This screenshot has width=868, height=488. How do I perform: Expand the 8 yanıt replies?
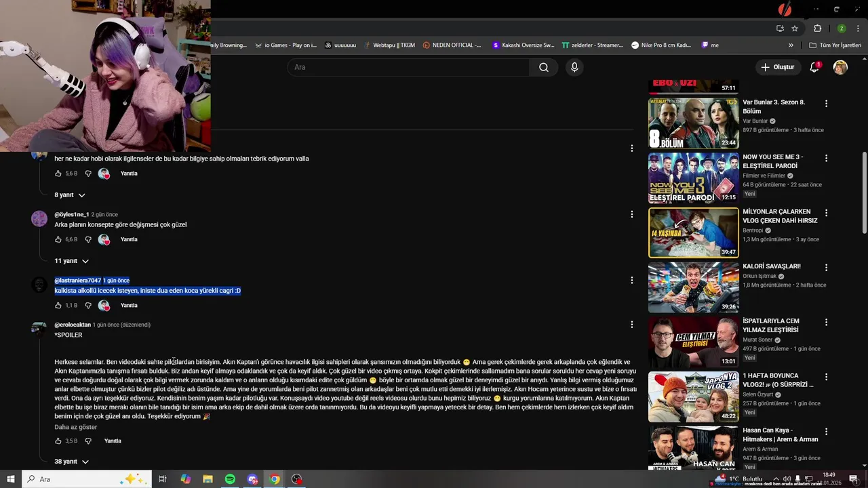click(70, 195)
